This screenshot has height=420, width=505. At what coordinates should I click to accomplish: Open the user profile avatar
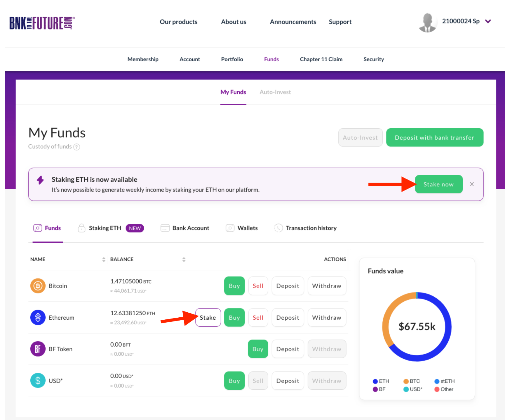coord(428,22)
